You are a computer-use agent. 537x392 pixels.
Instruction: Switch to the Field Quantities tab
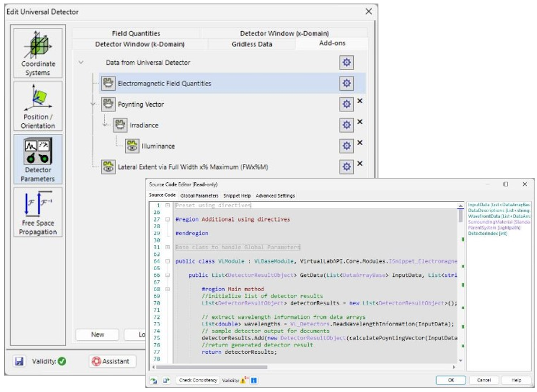pyautogui.click(x=136, y=33)
